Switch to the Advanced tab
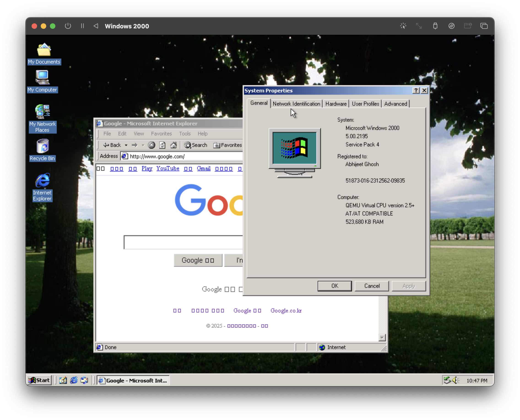Image resolution: width=520 pixels, height=420 pixels. tap(395, 104)
